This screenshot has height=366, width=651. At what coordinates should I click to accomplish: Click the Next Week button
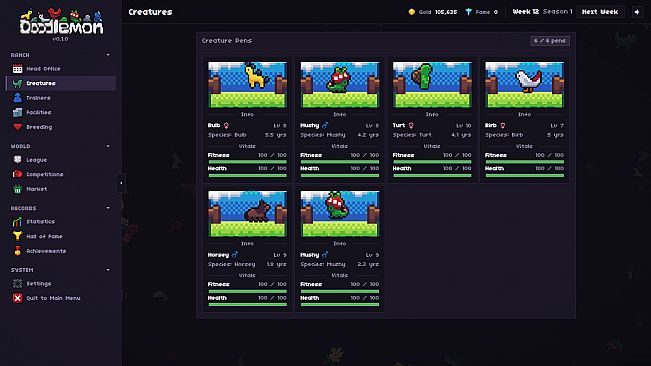click(x=600, y=12)
